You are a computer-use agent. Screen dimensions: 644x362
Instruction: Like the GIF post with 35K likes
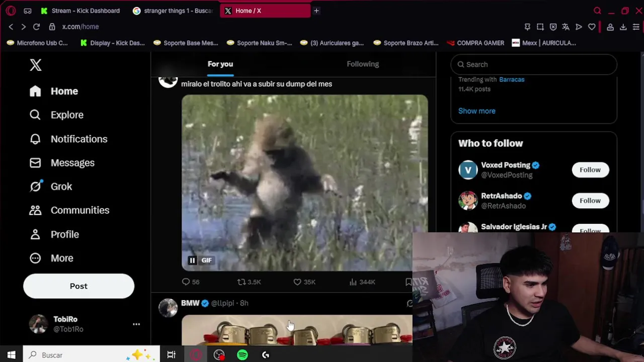[x=304, y=282]
